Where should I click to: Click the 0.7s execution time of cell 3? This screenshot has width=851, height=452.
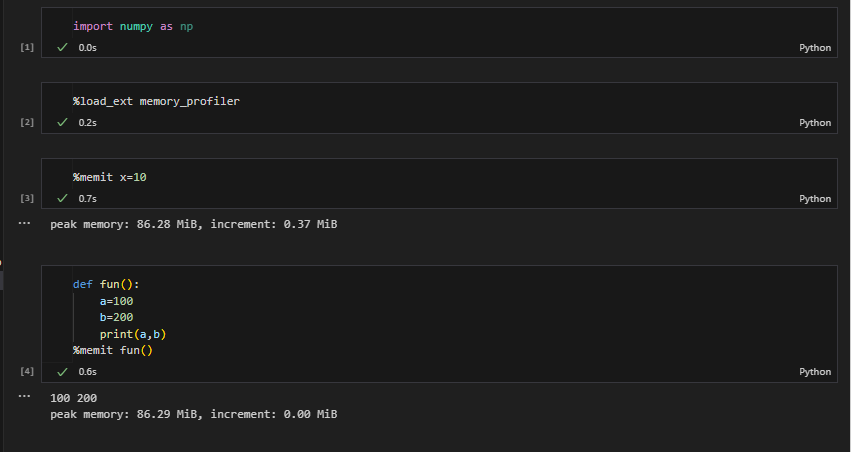pos(87,199)
